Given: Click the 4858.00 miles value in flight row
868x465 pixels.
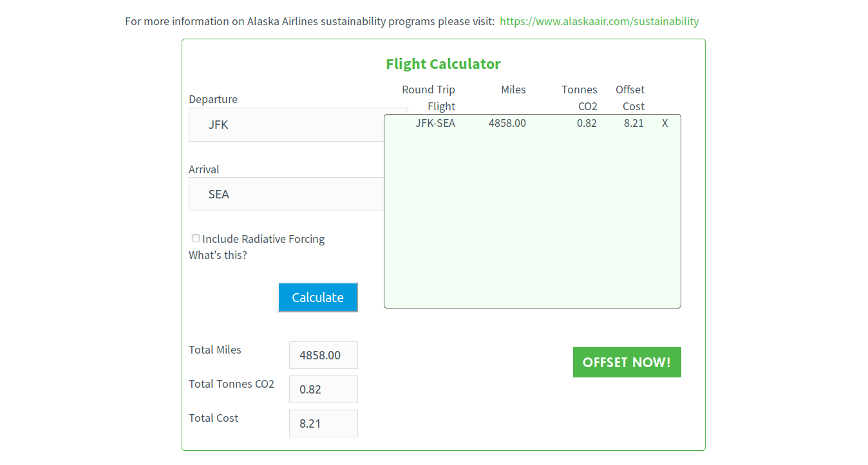Looking at the screenshot, I should (x=507, y=123).
